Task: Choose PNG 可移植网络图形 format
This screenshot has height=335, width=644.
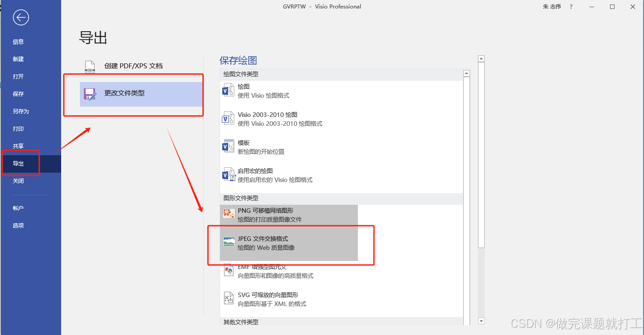Action: coord(289,215)
